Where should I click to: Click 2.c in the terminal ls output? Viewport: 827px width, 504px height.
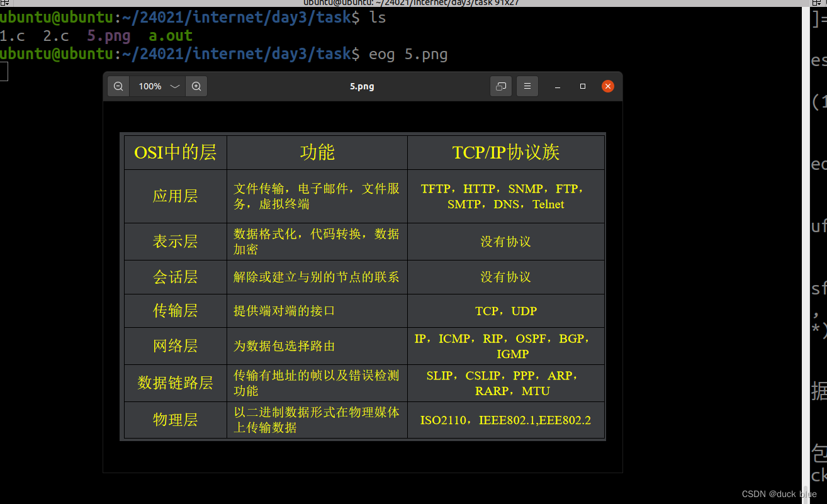click(x=56, y=36)
